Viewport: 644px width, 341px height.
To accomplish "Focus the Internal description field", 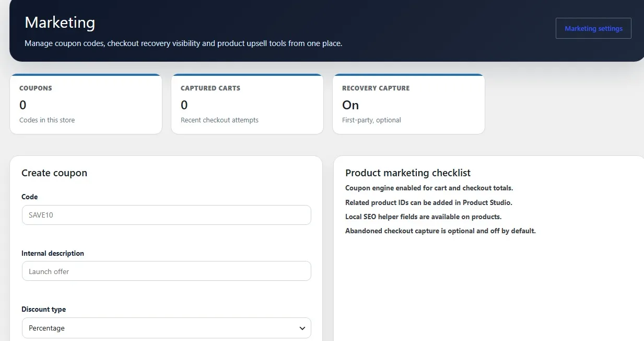I will coord(166,271).
